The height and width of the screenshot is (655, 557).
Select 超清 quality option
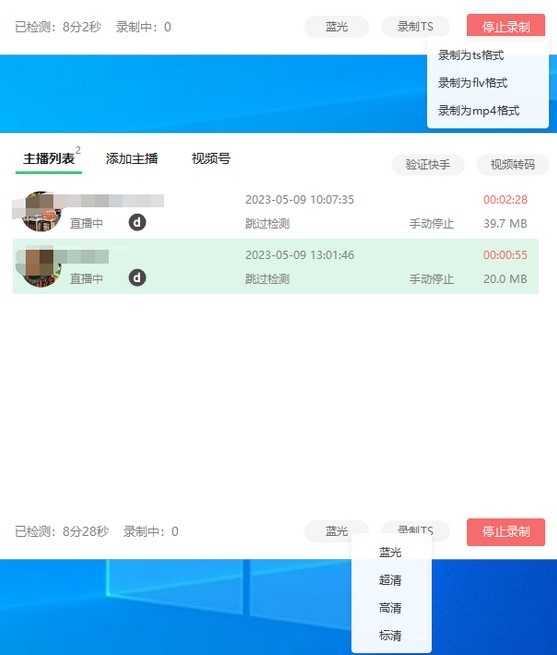click(x=390, y=580)
